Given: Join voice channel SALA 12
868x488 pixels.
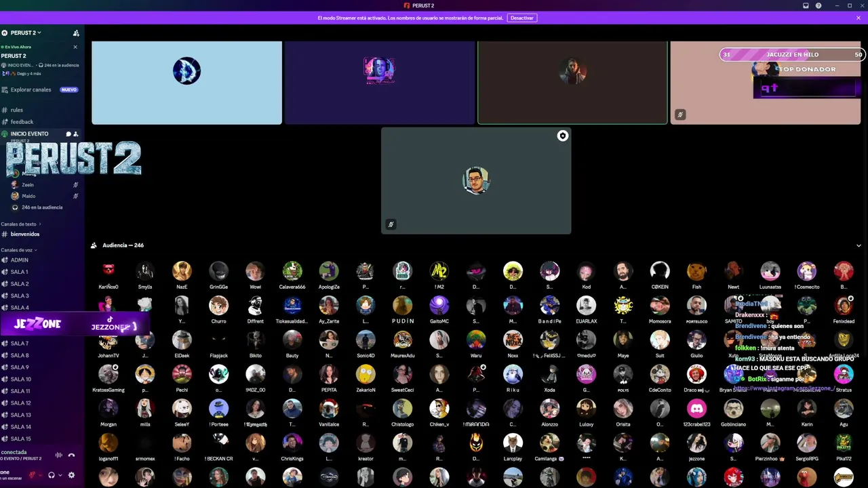Looking at the screenshot, I should coord(20,403).
